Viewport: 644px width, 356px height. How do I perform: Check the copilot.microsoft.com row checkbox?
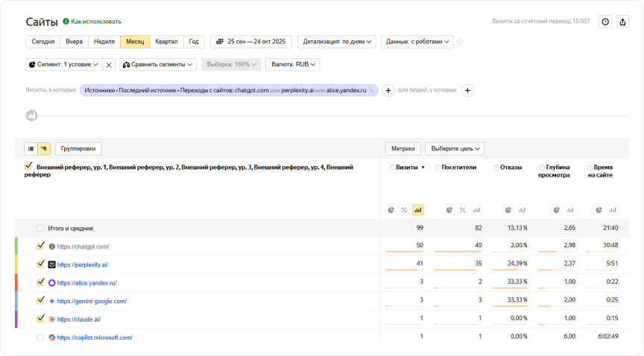pos(40,337)
